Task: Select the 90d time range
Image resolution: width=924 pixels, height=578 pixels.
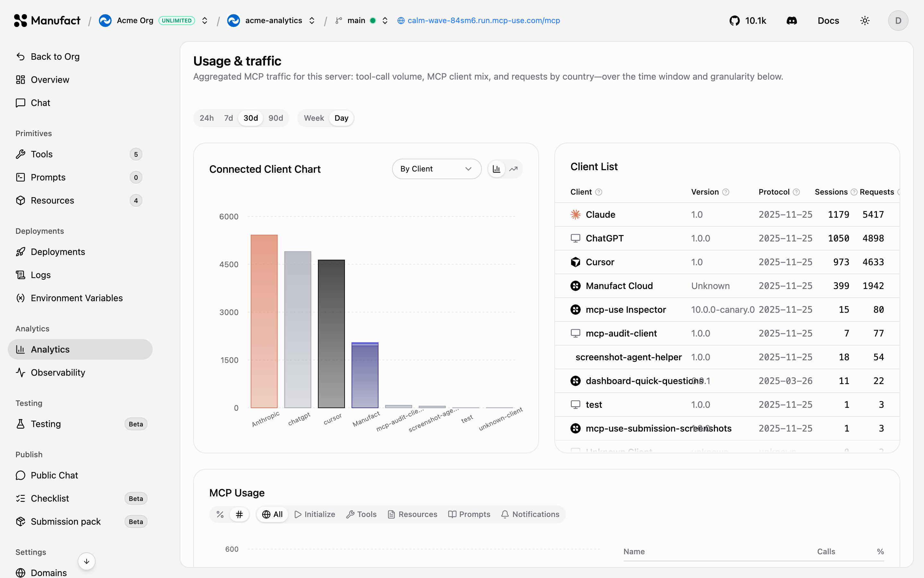Action: point(276,118)
